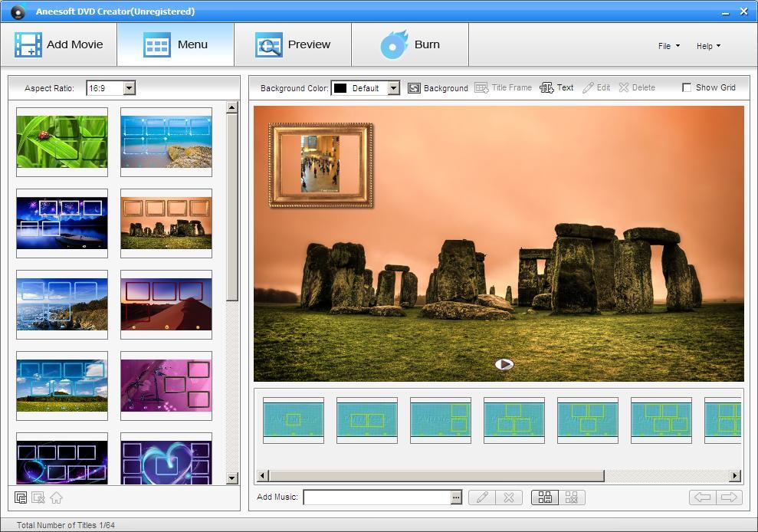Click the home icon under templates
Image resolution: width=758 pixels, height=532 pixels.
(x=56, y=498)
